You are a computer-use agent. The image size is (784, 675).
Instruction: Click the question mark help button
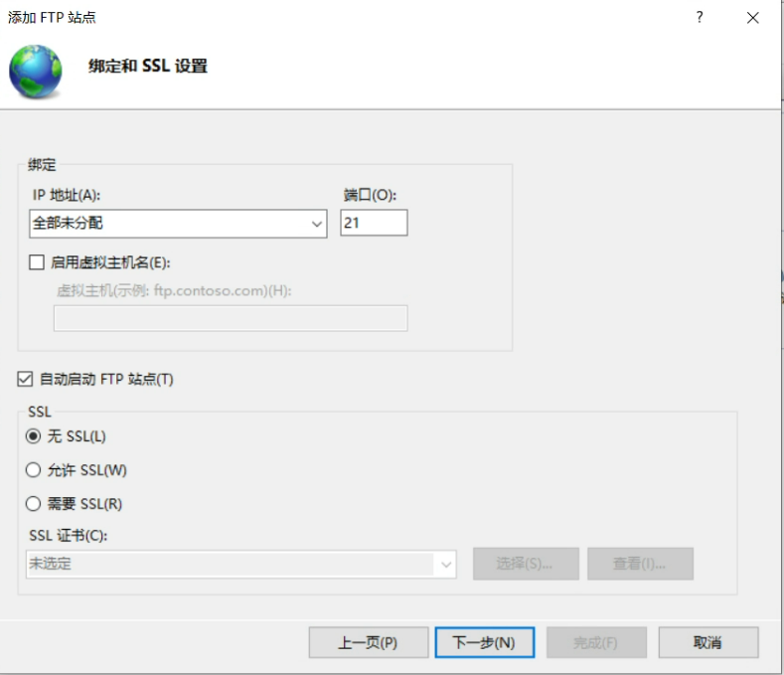click(700, 18)
